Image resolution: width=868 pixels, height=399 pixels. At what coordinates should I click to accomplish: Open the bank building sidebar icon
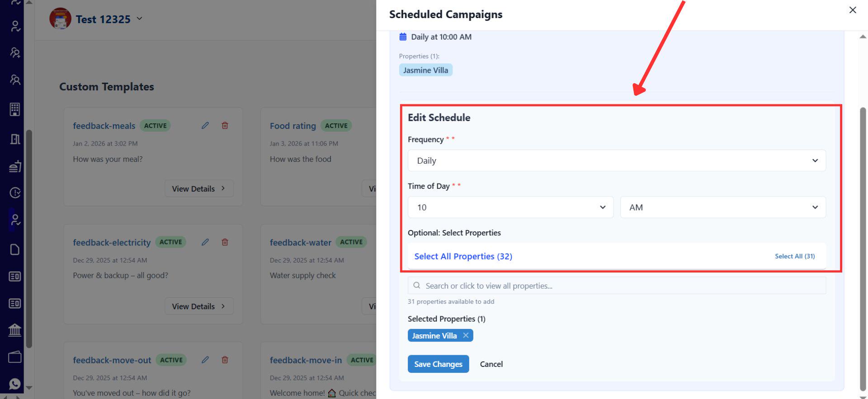tap(14, 330)
